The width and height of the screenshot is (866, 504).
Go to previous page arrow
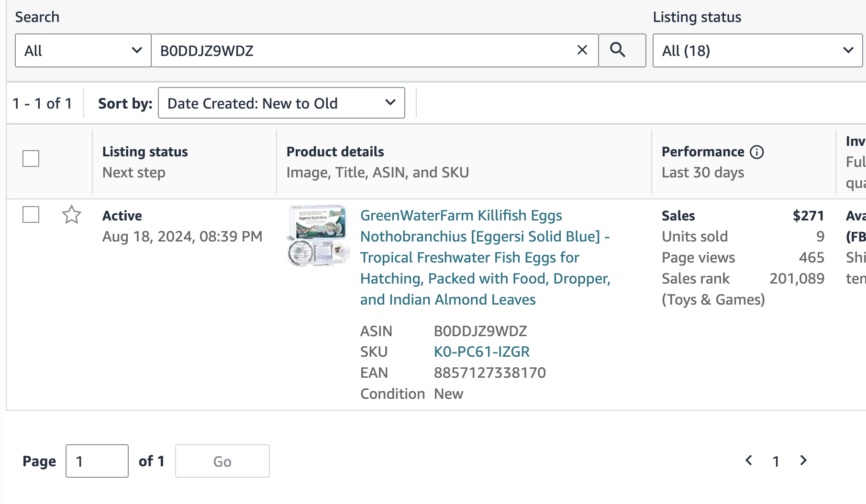click(749, 460)
